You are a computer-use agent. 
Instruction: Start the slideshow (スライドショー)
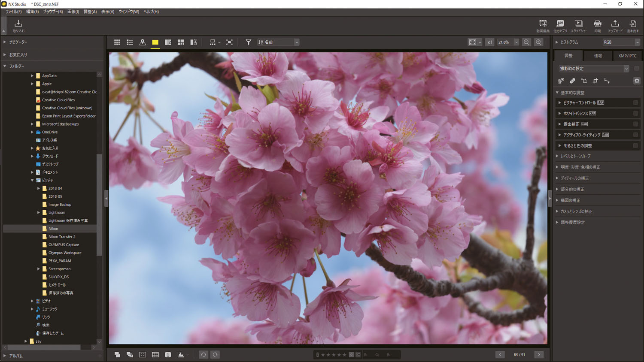[579, 26]
